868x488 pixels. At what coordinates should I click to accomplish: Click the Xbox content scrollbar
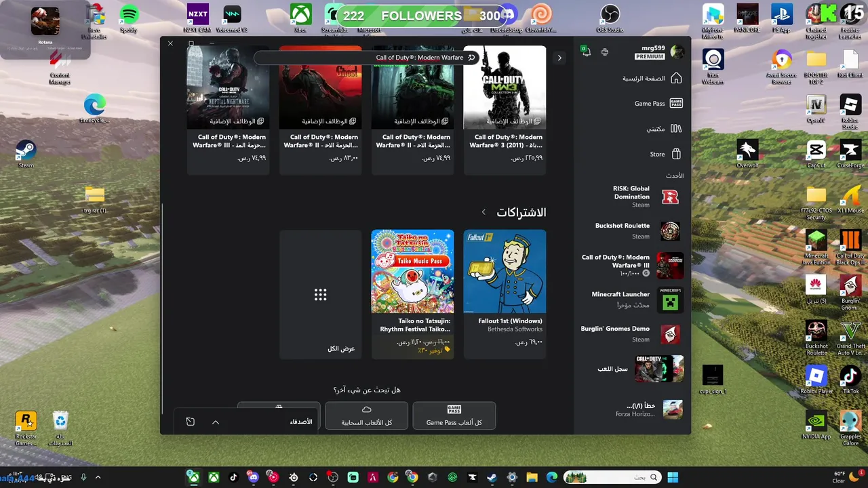pyautogui.click(x=163, y=308)
